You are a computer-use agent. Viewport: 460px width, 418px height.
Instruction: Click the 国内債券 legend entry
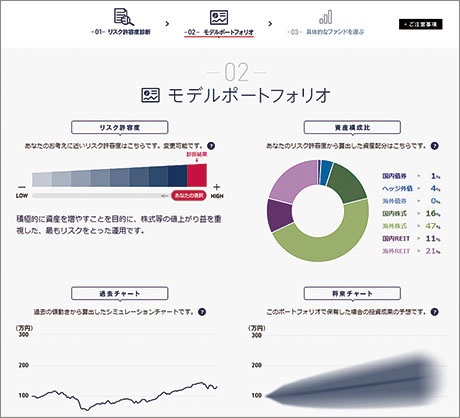pos(411,176)
